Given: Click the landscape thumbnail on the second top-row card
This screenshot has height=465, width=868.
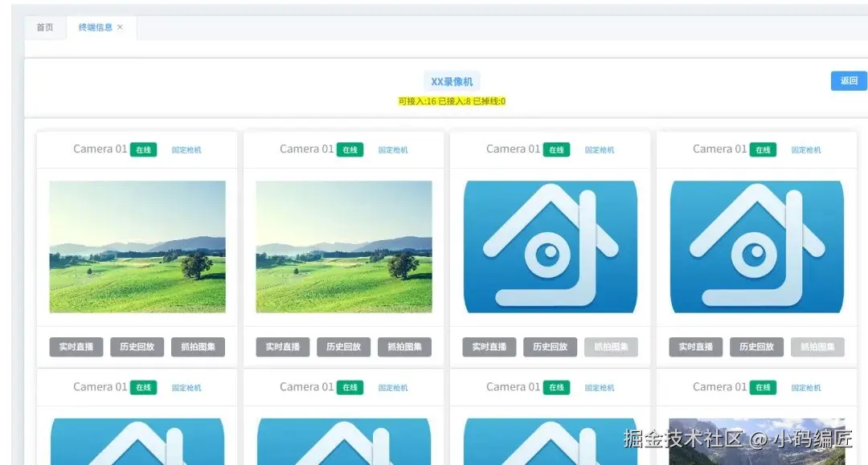Looking at the screenshot, I should [x=344, y=247].
